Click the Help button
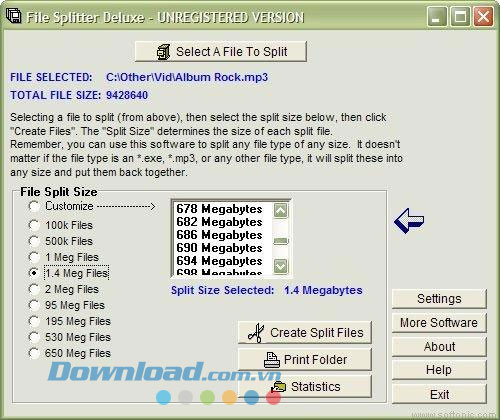Screen dimensions: 500x420 pyautogui.click(x=439, y=370)
